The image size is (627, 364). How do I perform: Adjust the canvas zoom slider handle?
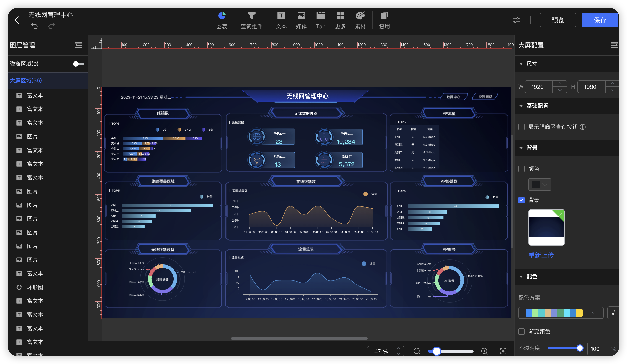point(437,351)
